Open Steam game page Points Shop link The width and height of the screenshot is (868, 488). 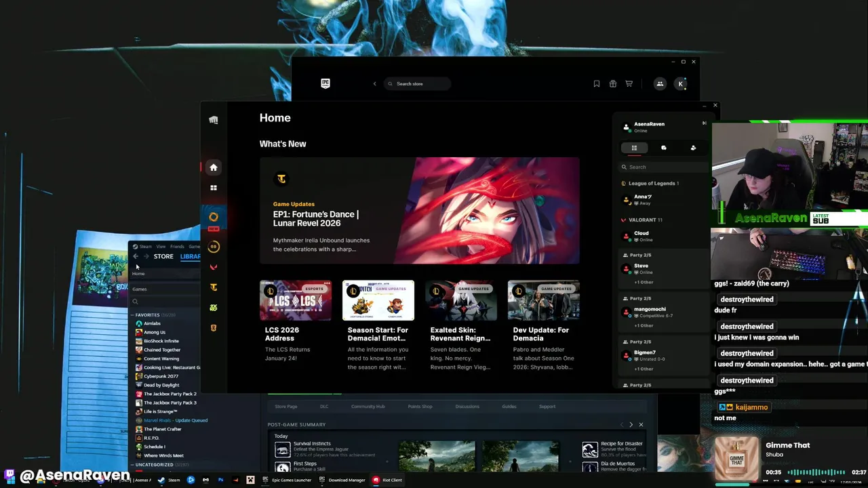click(x=420, y=407)
